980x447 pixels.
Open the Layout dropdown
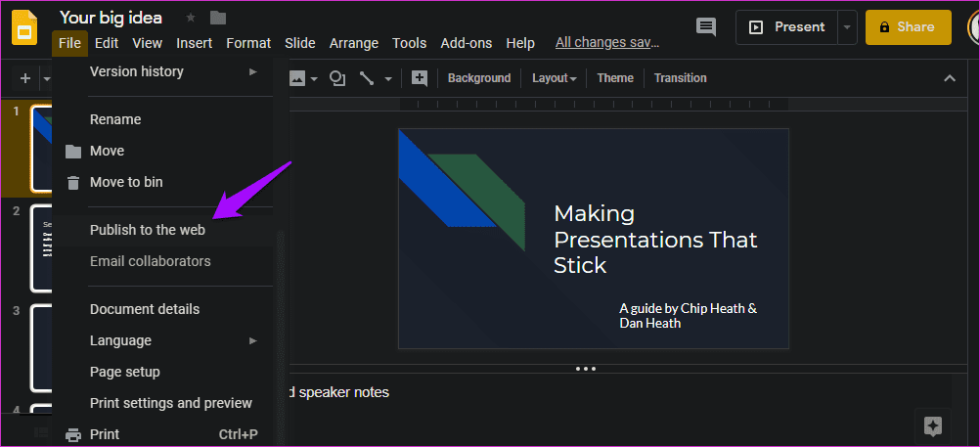(554, 78)
